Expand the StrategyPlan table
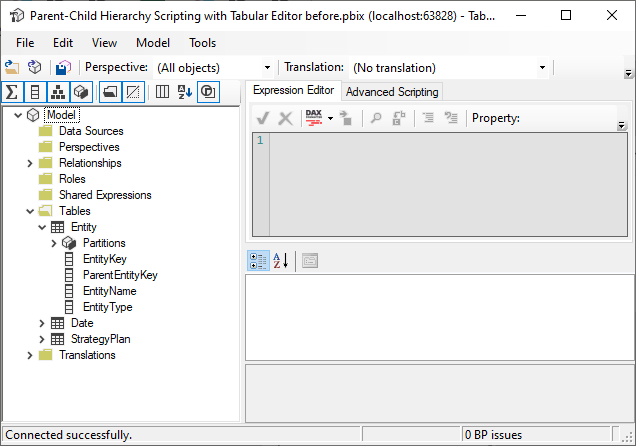The height and width of the screenshot is (446, 636). [43, 339]
